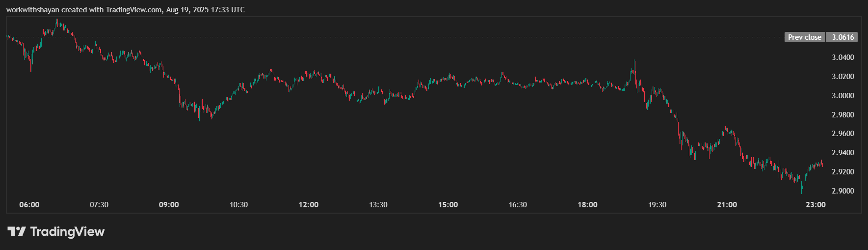Click the 06:00 time axis label
The height and width of the screenshot is (250, 868).
pos(29,205)
